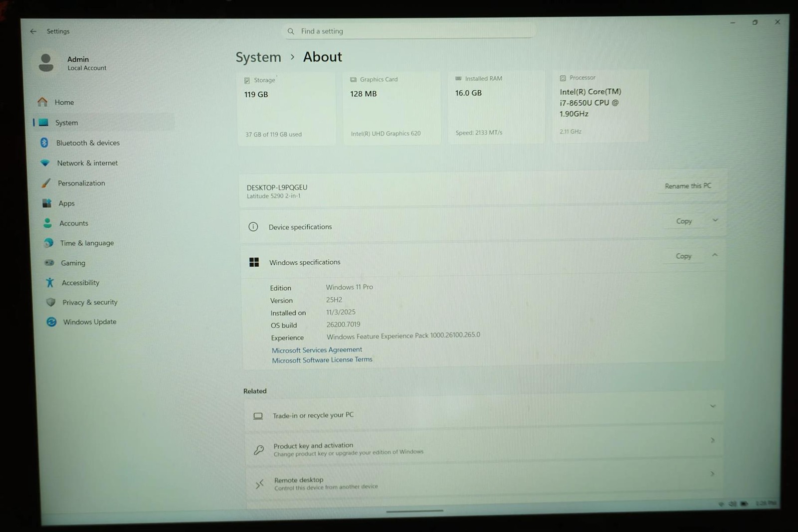The height and width of the screenshot is (532, 798).
Task: Click the Trade-in laptop icon
Action: (258, 416)
